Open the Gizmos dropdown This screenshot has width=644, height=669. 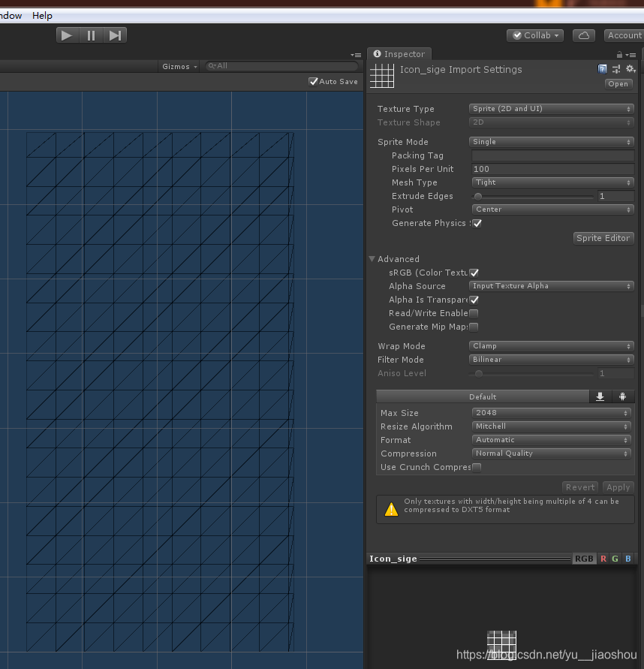tap(179, 67)
